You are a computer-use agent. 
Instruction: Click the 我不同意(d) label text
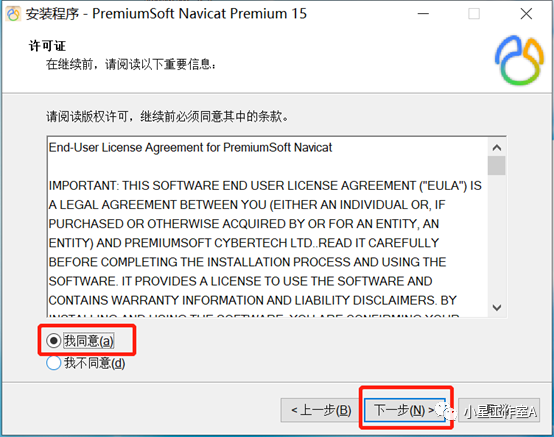tap(94, 363)
